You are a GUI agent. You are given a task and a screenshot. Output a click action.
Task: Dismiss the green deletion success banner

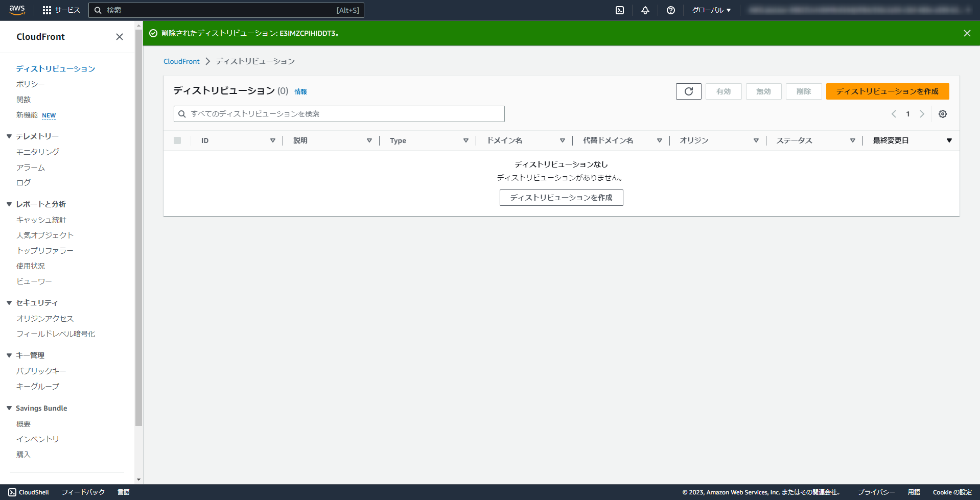pos(966,33)
